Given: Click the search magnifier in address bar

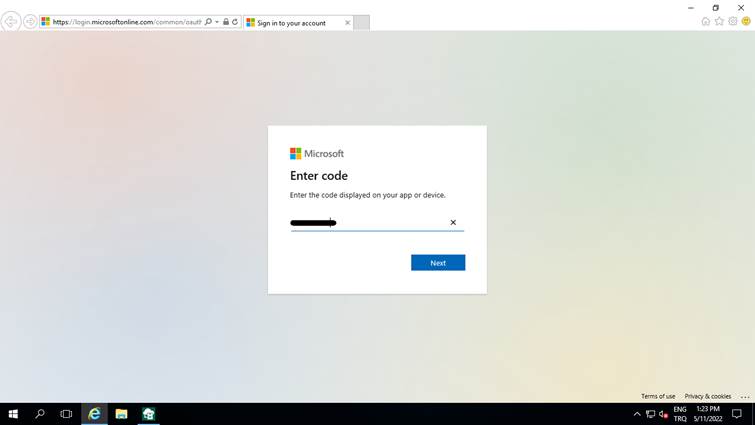Looking at the screenshot, I should click(208, 22).
